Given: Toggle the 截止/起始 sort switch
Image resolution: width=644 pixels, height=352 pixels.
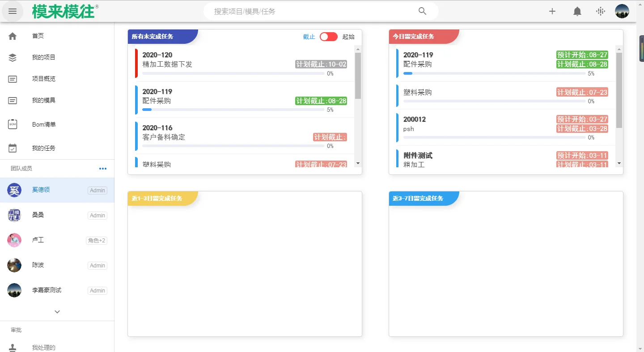Looking at the screenshot, I should (x=329, y=37).
